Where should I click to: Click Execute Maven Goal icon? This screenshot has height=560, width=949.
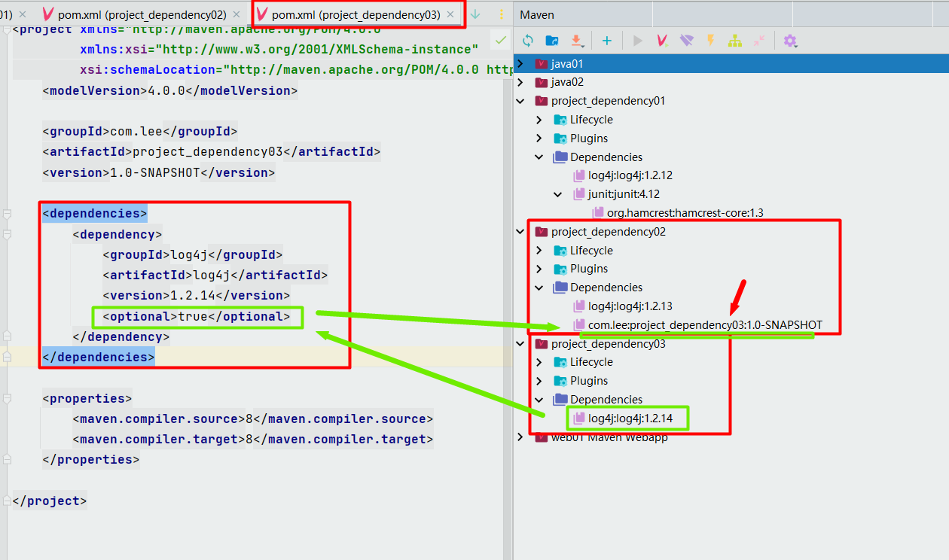[x=663, y=41]
